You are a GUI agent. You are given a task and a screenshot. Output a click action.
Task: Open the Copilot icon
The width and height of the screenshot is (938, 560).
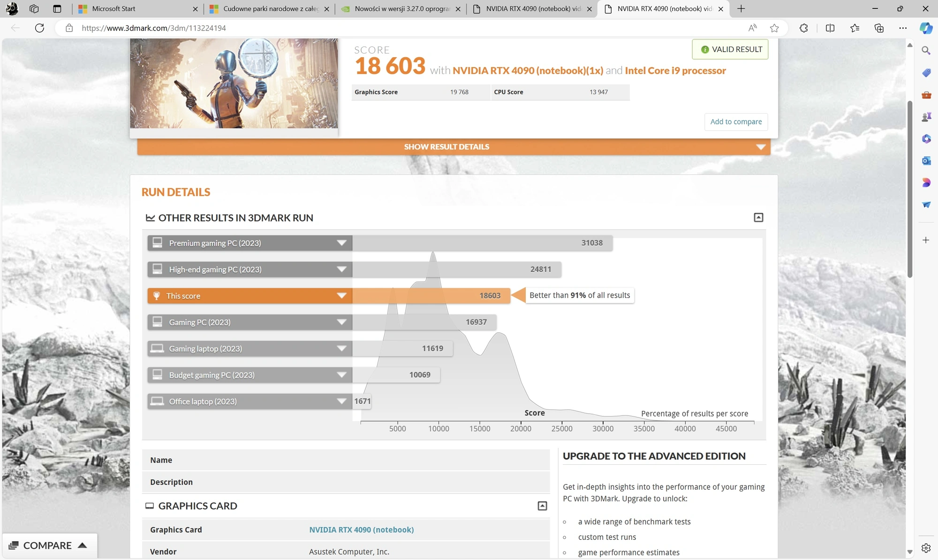click(x=926, y=28)
